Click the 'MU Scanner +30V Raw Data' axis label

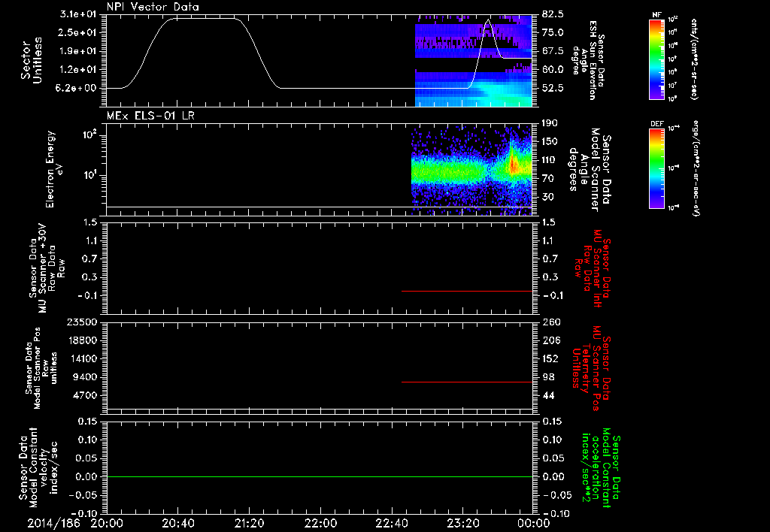click(x=46, y=268)
